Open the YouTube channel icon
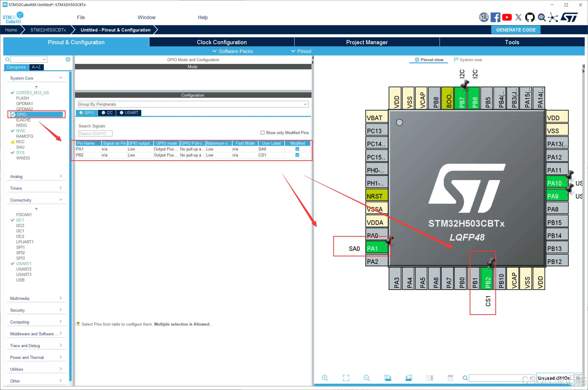Viewport: 588px width, 390px height. [507, 17]
